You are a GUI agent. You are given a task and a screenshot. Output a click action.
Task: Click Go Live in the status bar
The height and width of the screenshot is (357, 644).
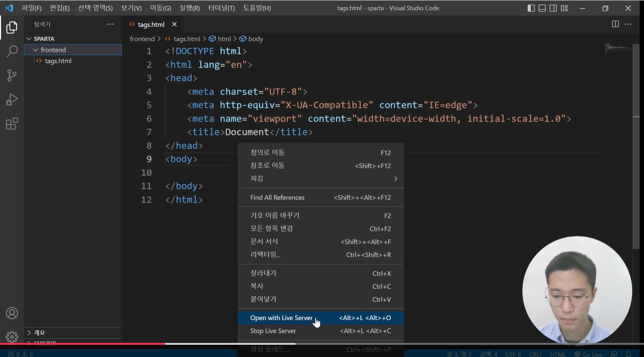(588, 354)
